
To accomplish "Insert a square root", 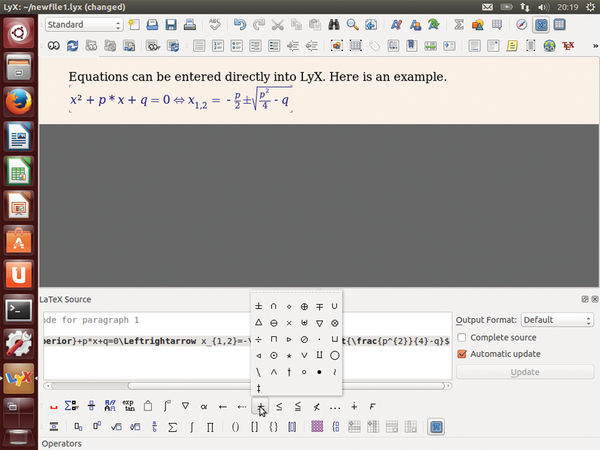I will coord(116,427).
